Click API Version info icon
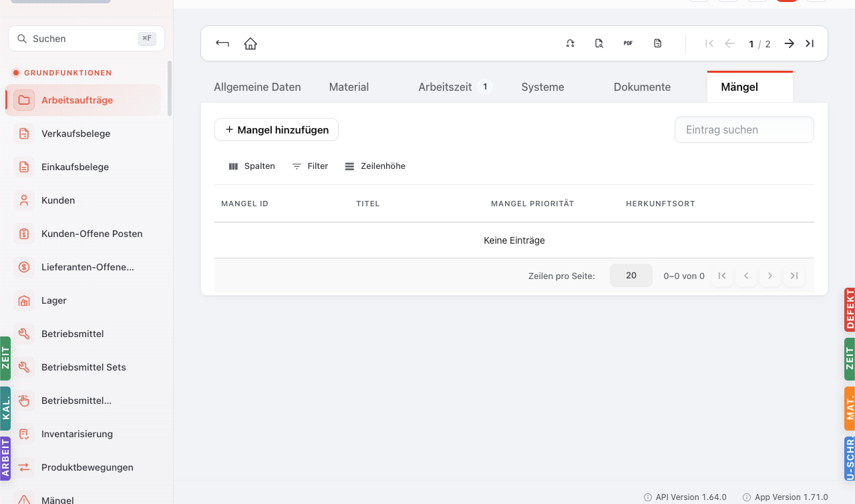 click(648, 497)
